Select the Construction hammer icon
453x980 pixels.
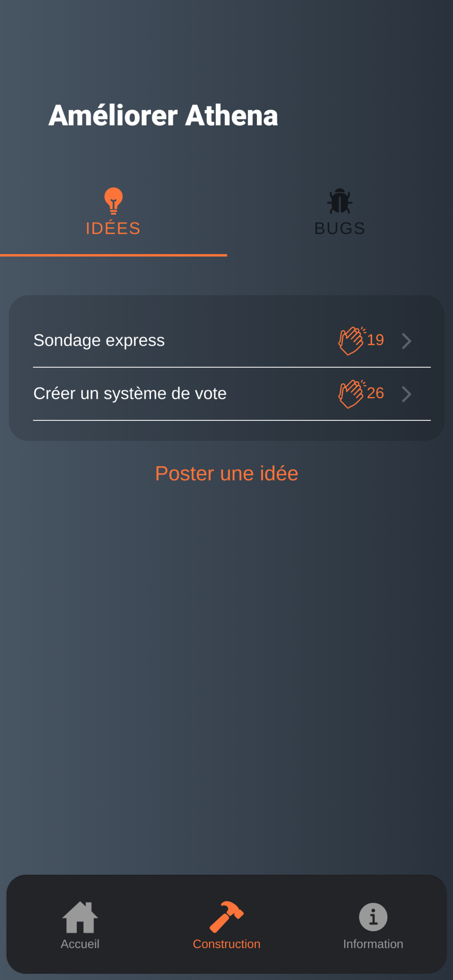pos(226,917)
